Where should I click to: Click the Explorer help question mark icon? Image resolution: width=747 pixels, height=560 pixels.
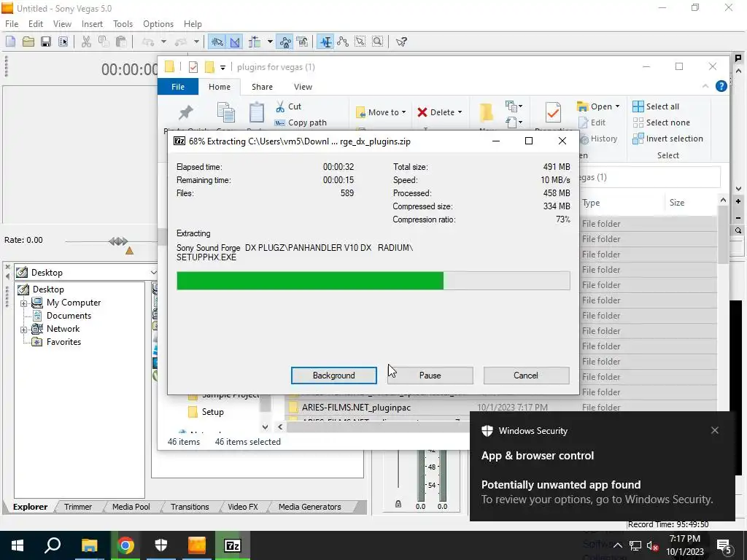[721, 86]
